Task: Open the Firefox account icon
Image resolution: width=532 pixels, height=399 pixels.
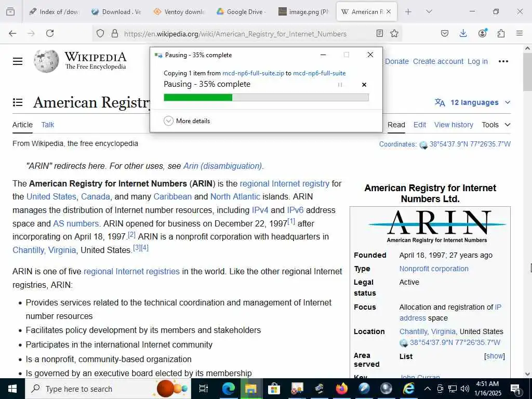Action: [482, 33]
